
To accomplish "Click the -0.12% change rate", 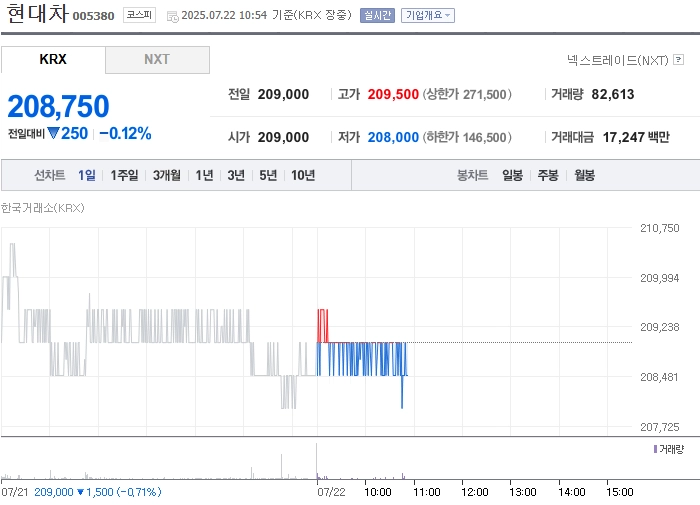I will (125, 134).
